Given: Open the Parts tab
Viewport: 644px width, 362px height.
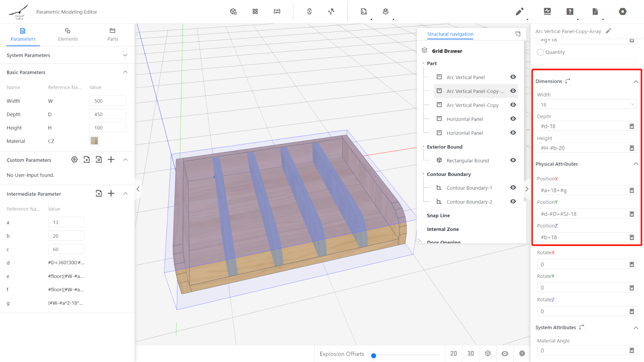Looking at the screenshot, I should coord(113,35).
